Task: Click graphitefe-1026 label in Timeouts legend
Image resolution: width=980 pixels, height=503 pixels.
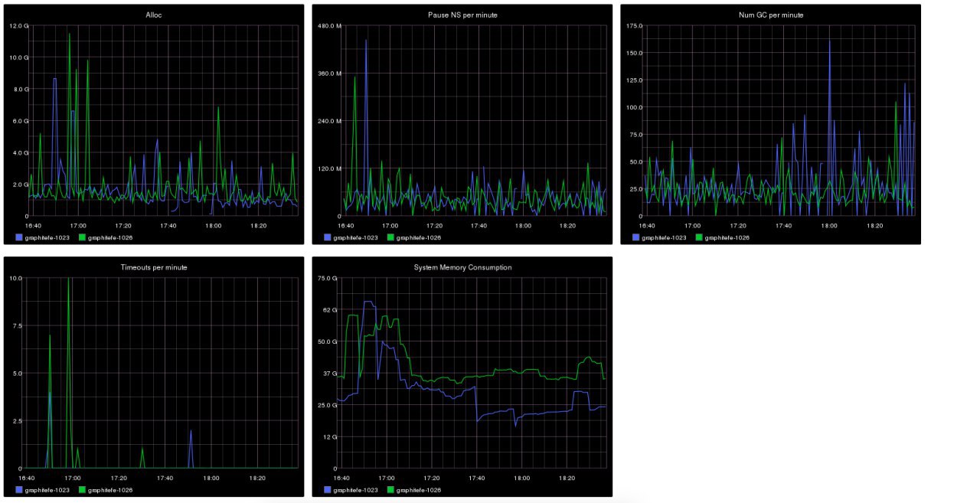Action: pyautogui.click(x=110, y=490)
